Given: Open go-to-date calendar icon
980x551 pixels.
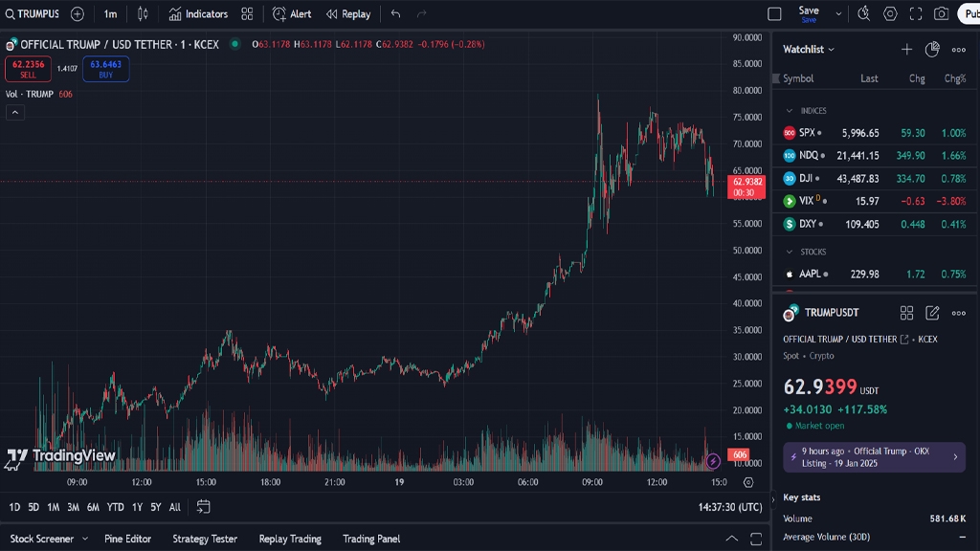Looking at the screenshot, I should coord(203,507).
